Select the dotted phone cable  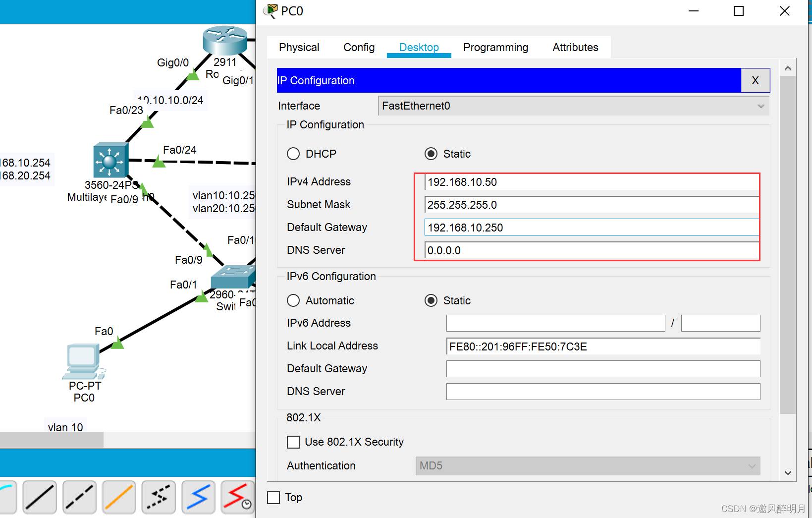point(159,496)
